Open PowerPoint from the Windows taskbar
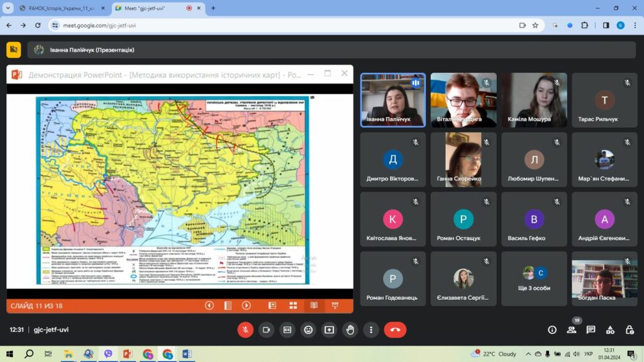This screenshot has width=644, height=362. [128, 354]
